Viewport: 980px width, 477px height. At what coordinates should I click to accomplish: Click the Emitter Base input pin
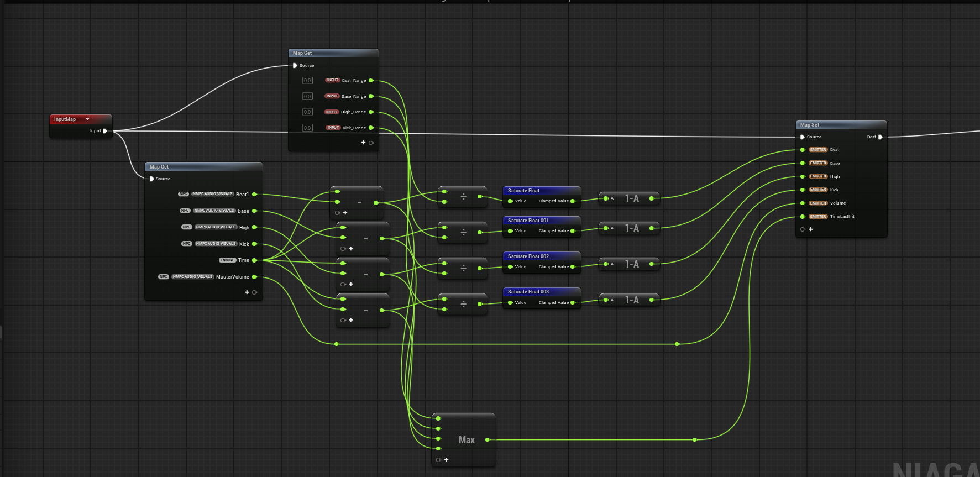tap(803, 163)
